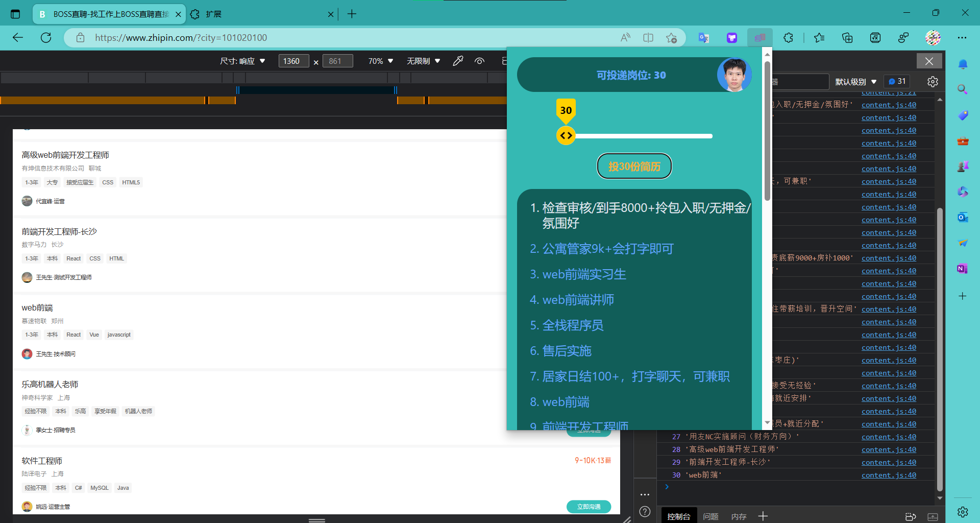Viewport: 980px width, 523px height.
Task: Open the 70% zoom dropdown
Action: pos(381,61)
